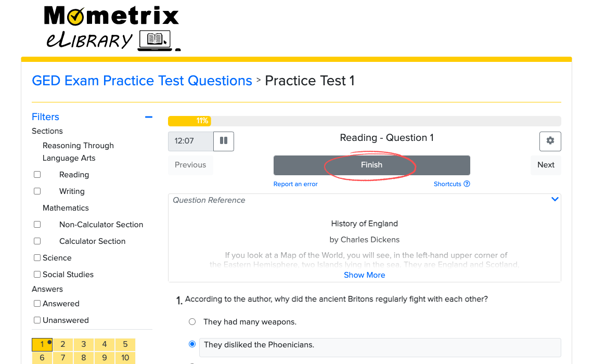Screen dimensions: 593x364
Task: Enable the Writing filter checkbox
Action: [37, 191]
